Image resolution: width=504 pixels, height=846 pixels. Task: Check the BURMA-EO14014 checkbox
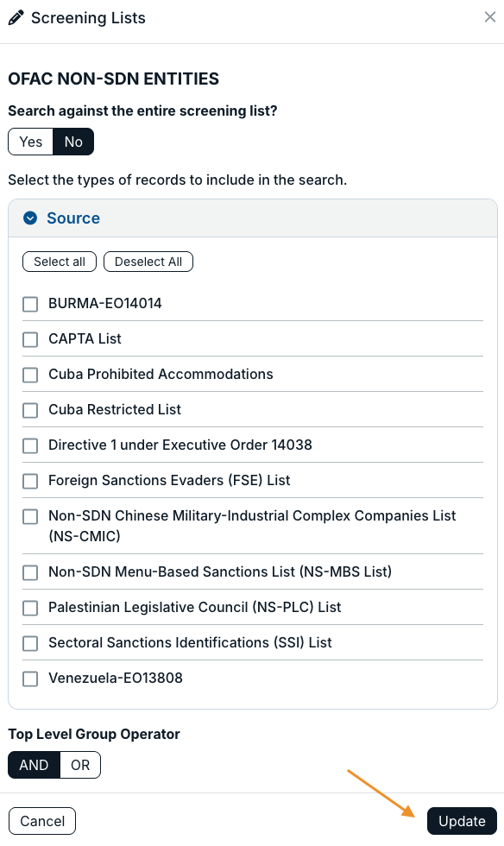[30, 304]
